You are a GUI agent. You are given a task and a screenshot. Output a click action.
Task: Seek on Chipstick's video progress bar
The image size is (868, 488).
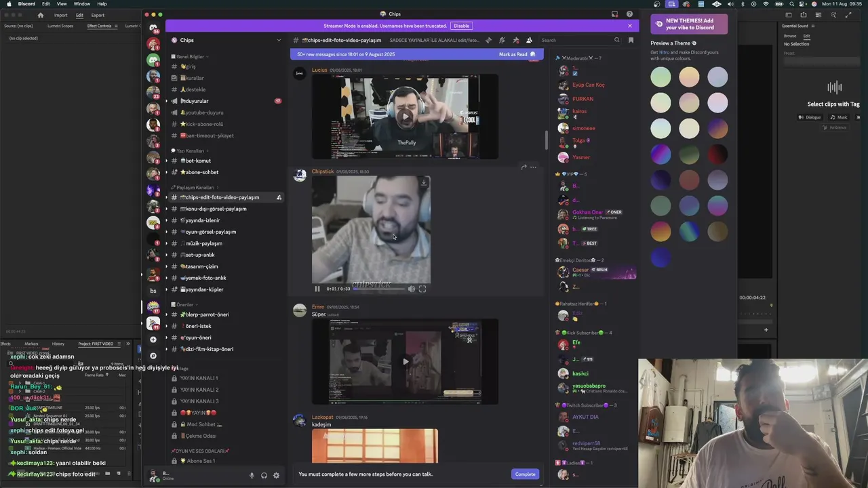(379, 289)
